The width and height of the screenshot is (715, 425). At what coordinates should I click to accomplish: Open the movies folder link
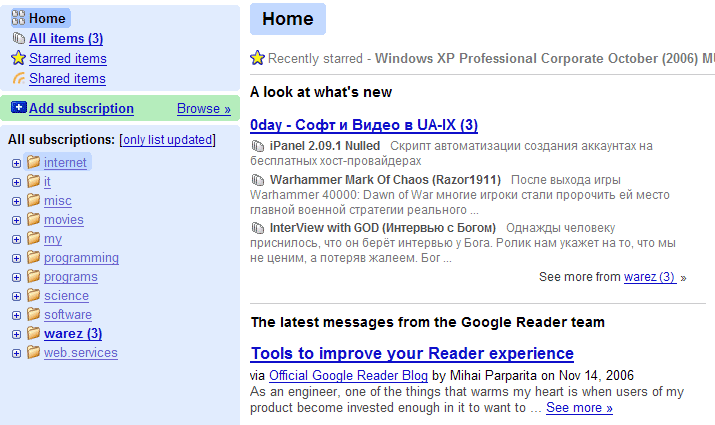pyautogui.click(x=64, y=220)
